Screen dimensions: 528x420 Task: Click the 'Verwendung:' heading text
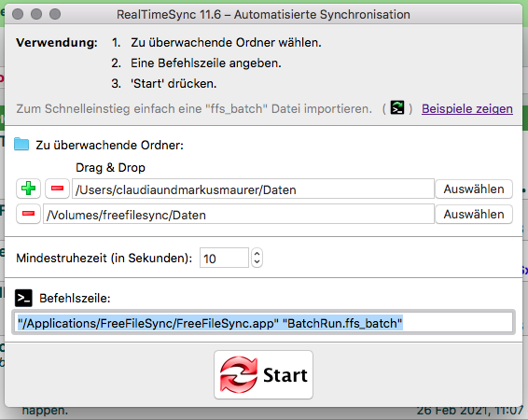(57, 43)
